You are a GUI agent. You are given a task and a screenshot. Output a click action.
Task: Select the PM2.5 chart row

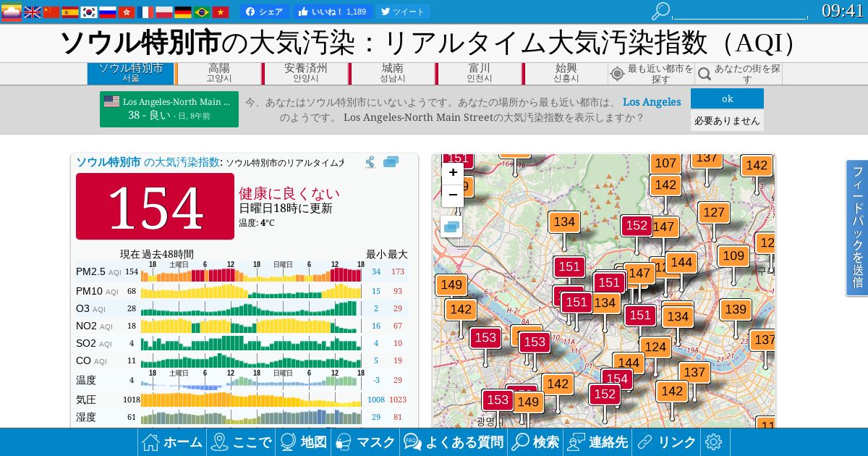242,271
